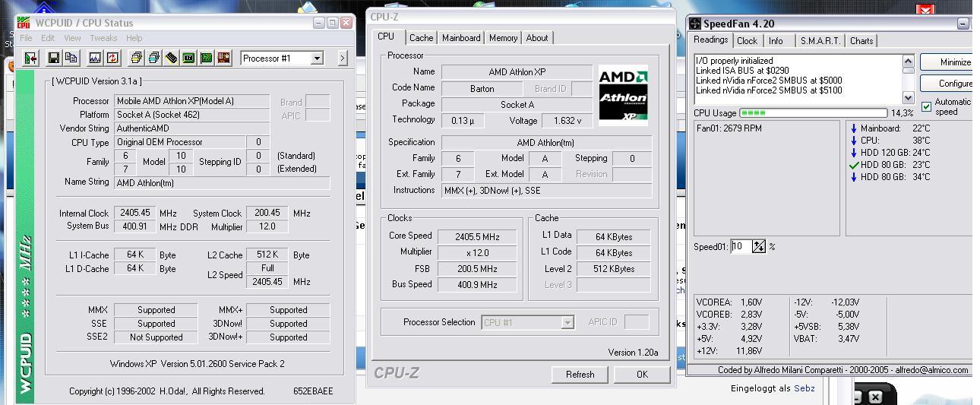Select the CPU tab in CPU-Z

pyautogui.click(x=386, y=36)
